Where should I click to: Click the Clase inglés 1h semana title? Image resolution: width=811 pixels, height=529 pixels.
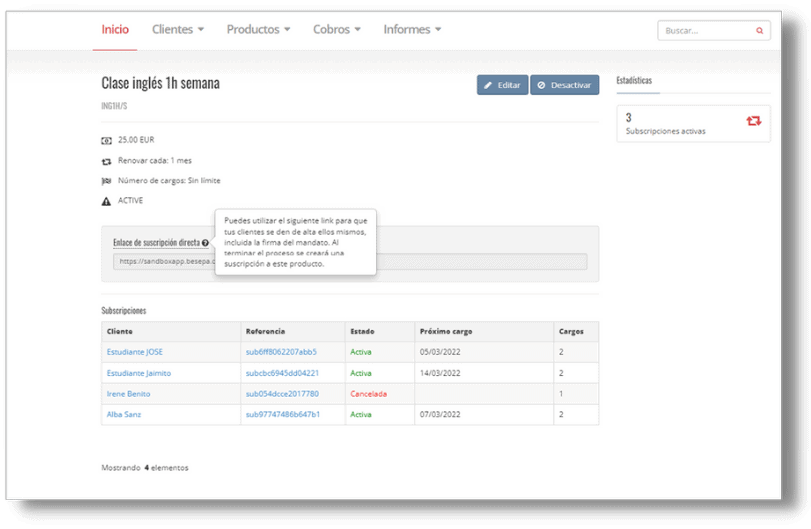point(160,83)
